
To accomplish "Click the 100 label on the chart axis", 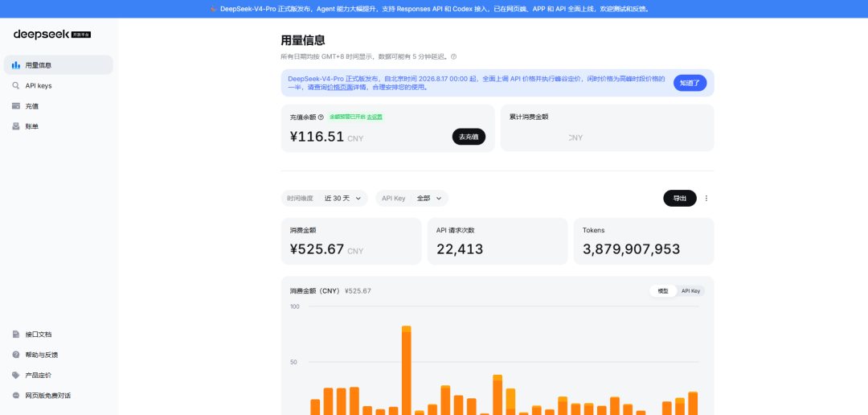I will [294, 306].
